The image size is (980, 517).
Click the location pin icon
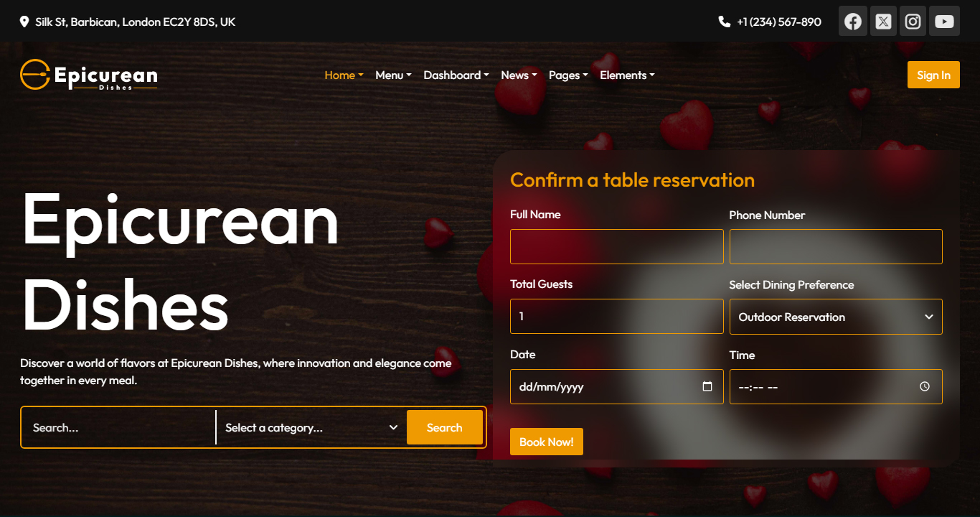(25, 22)
